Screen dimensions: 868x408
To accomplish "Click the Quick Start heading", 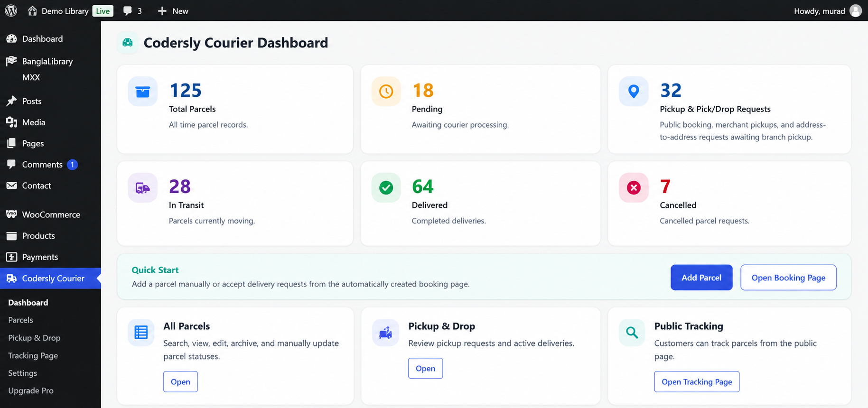I will (x=155, y=270).
